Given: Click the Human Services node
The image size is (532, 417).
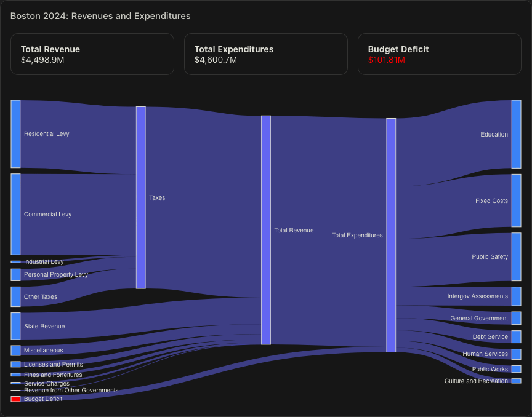Looking at the screenshot, I should pyautogui.click(x=517, y=354).
